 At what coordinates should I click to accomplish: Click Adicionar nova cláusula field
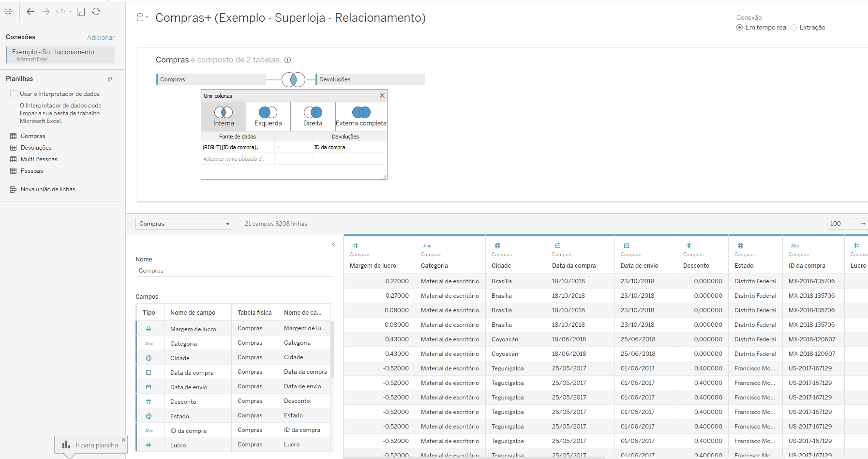pyautogui.click(x=238, y=159)
